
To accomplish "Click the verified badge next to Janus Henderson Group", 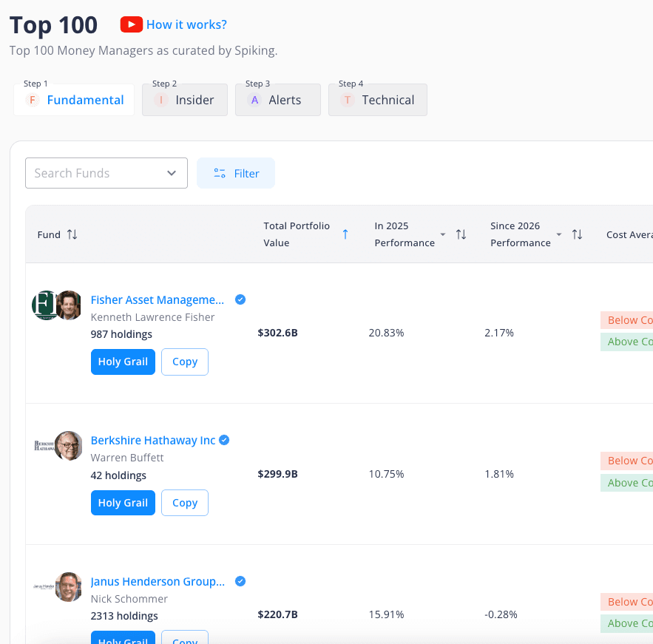I will coord(240,581).
